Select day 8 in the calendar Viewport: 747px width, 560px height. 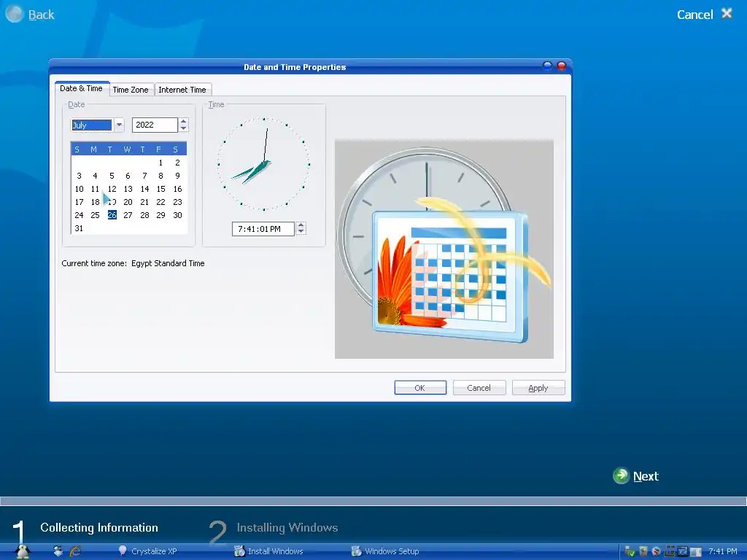click(x=161, y=176)
